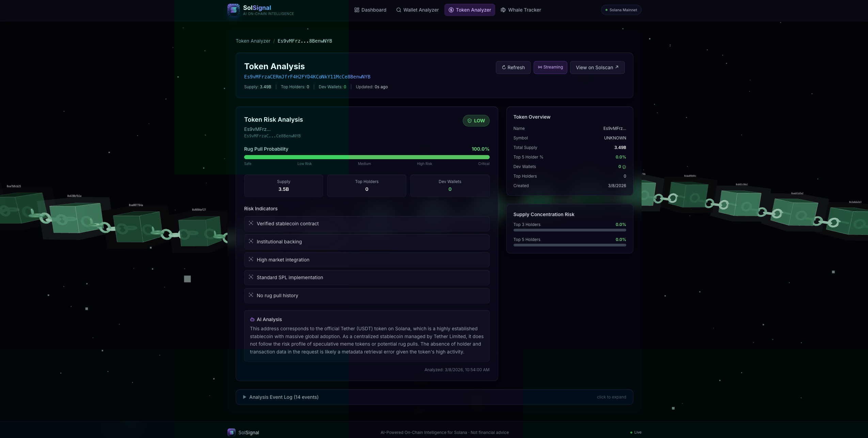Click the shield icon in LOW badge
Image resolution: width=868 pixels, height=438 pixels.
tap(470, 121)
